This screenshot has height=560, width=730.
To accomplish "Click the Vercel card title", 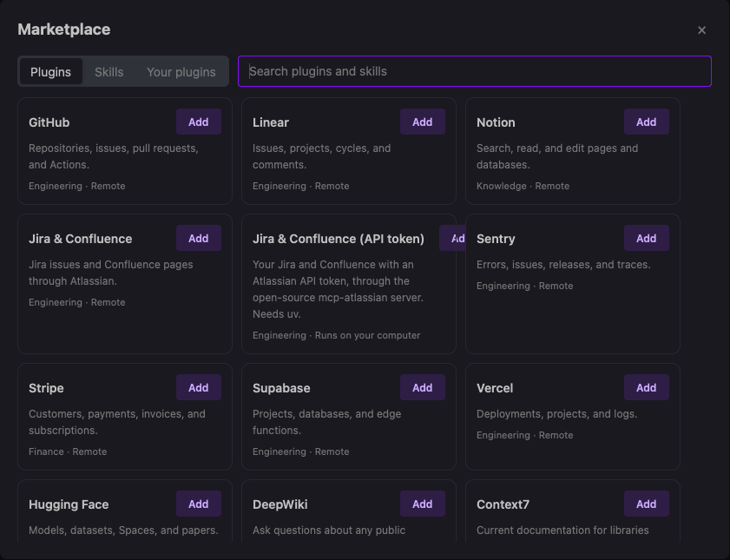I will (x=495, y=388).
